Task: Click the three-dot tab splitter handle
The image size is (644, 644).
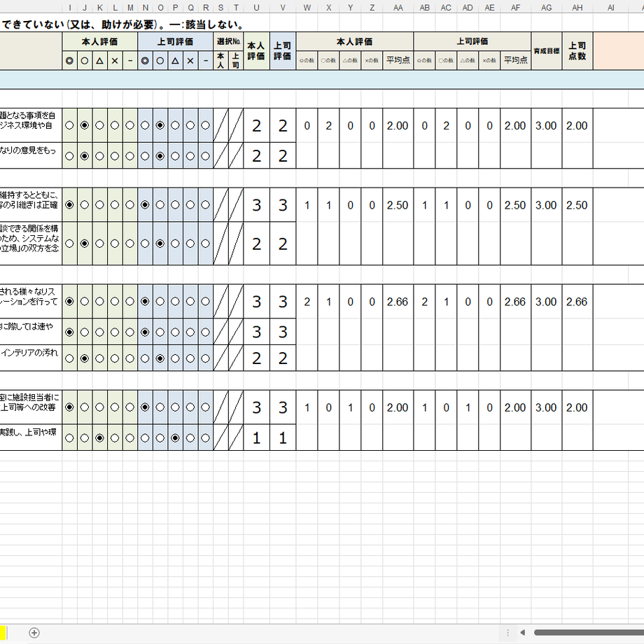Action: tap(507, 633)
